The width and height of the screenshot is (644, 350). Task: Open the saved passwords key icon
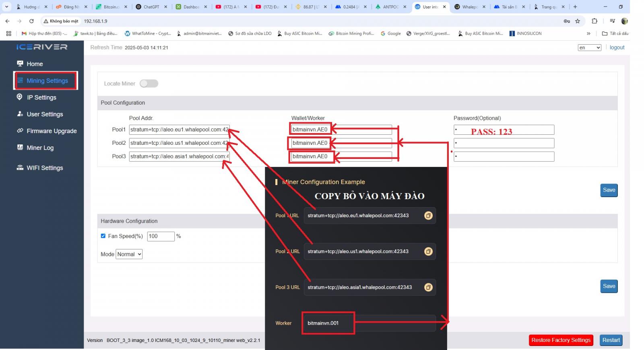(x=567, y=21)
